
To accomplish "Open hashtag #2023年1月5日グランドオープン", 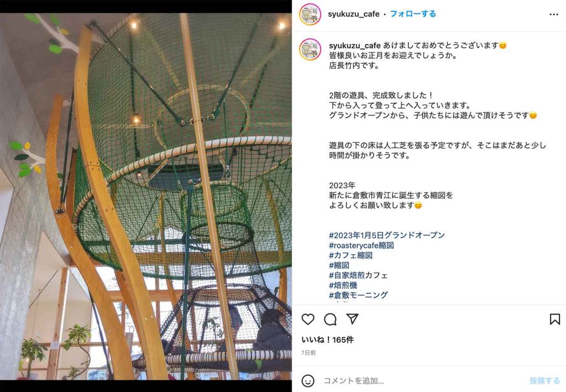I will pyautogui.click(x=386, y=236).
